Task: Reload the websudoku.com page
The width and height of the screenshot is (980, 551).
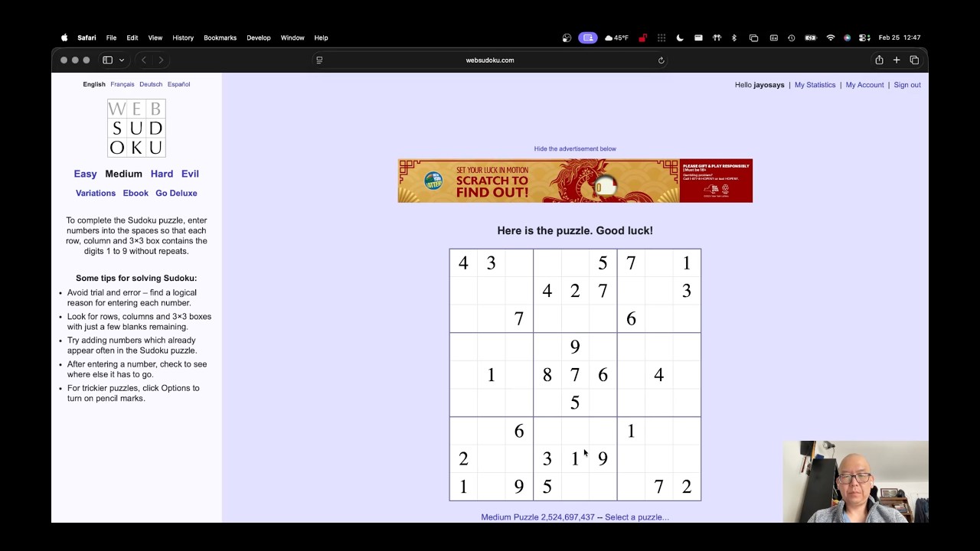Action: point(661,60)
